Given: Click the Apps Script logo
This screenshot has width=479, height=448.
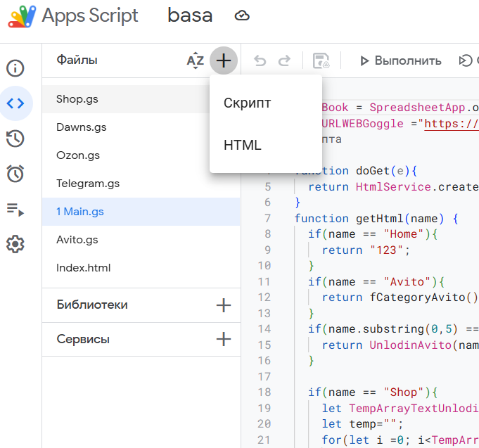Looking at the screenshot, I should tap(22, 16).
